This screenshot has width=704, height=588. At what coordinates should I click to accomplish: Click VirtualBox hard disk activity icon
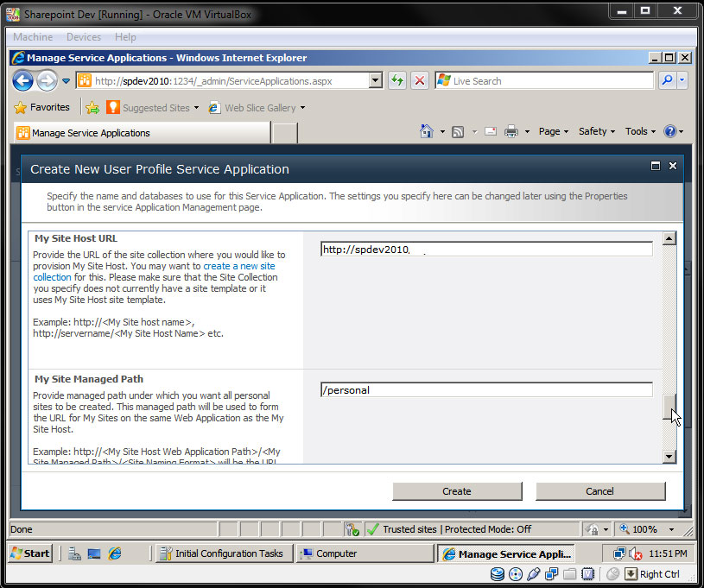[498, 574]
